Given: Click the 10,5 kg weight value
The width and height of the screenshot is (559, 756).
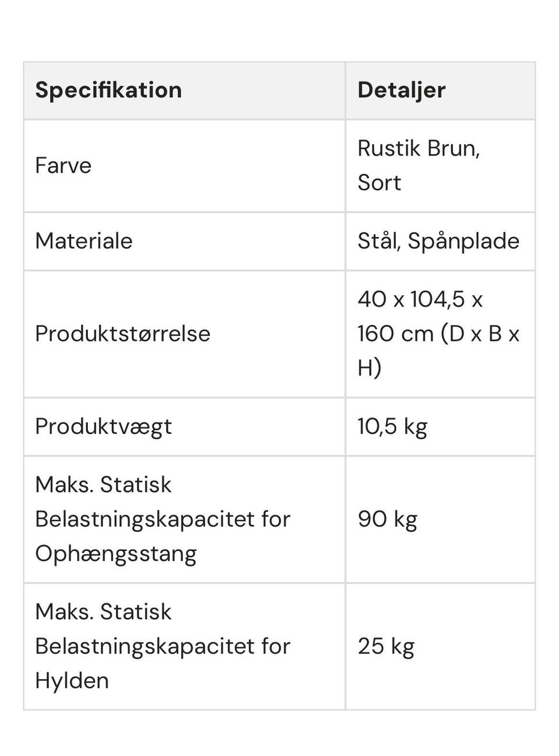Looking at the screenshot, I should coord(392,426).
